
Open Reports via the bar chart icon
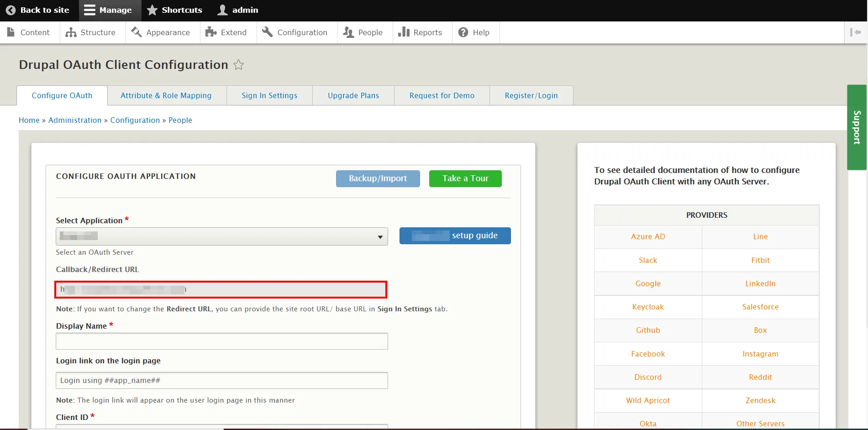pos(404,32)
